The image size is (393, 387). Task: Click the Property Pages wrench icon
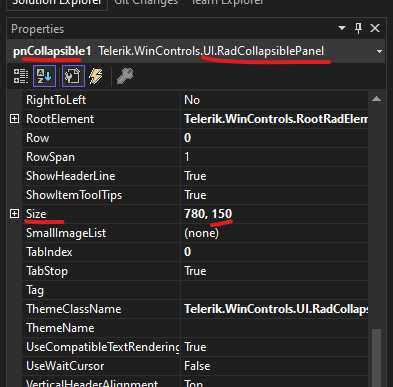(x=125, y=76)
